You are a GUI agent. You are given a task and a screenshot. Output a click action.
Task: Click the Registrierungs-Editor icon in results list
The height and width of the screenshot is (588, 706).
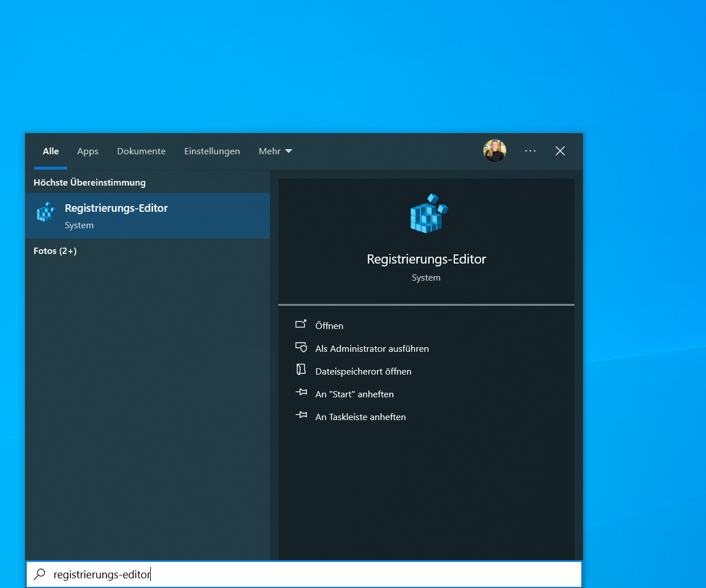tap(46, 213)
